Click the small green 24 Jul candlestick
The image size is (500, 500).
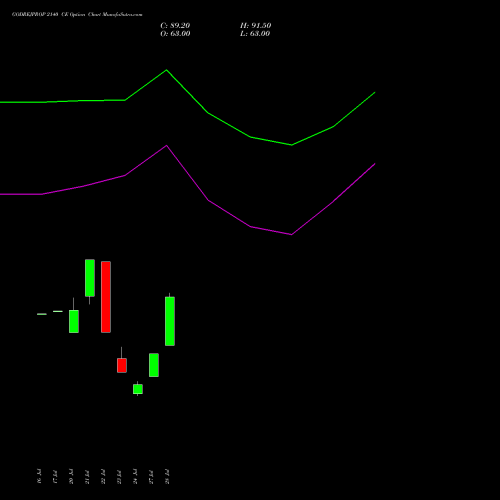click(138, 389)
